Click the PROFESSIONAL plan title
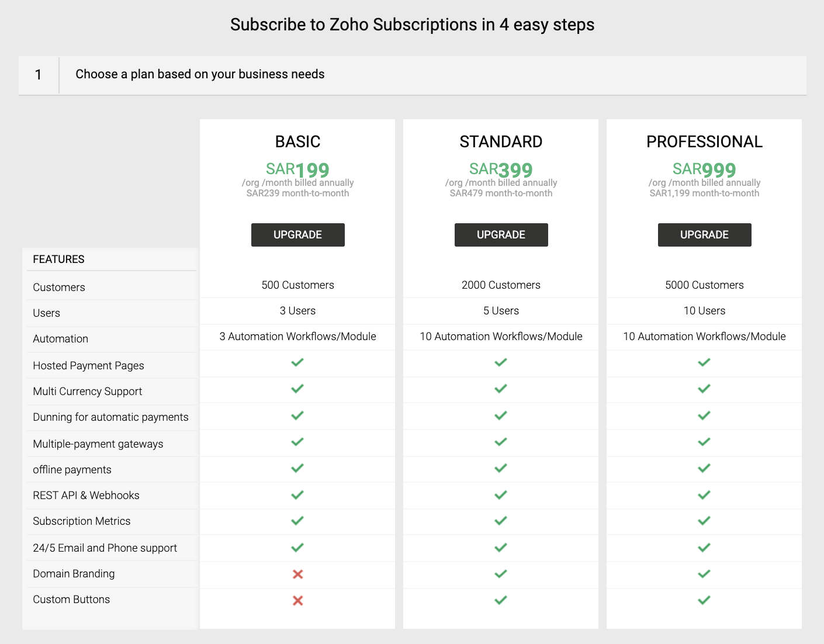This screenshot has height=644, width=824. coord(704,141)
